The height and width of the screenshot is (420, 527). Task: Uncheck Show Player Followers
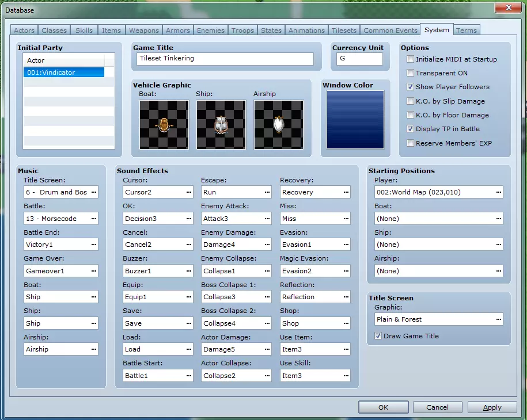410,87
